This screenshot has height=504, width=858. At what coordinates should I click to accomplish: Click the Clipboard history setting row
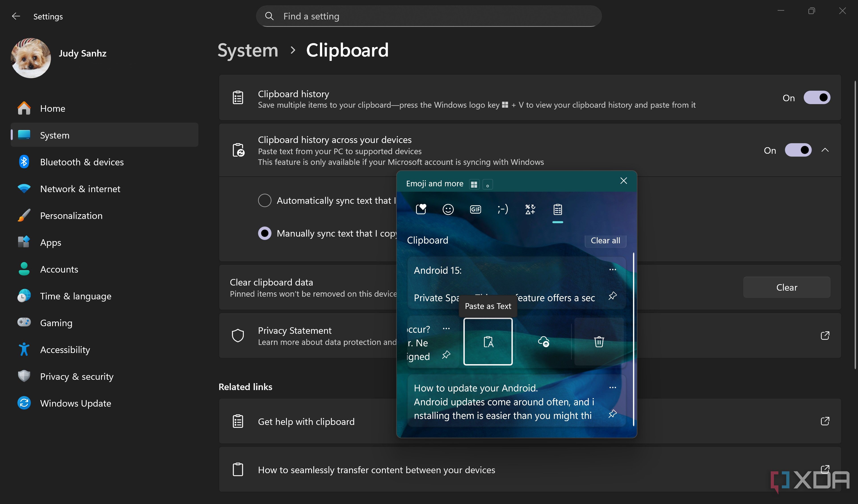click(x=530, y=98)
